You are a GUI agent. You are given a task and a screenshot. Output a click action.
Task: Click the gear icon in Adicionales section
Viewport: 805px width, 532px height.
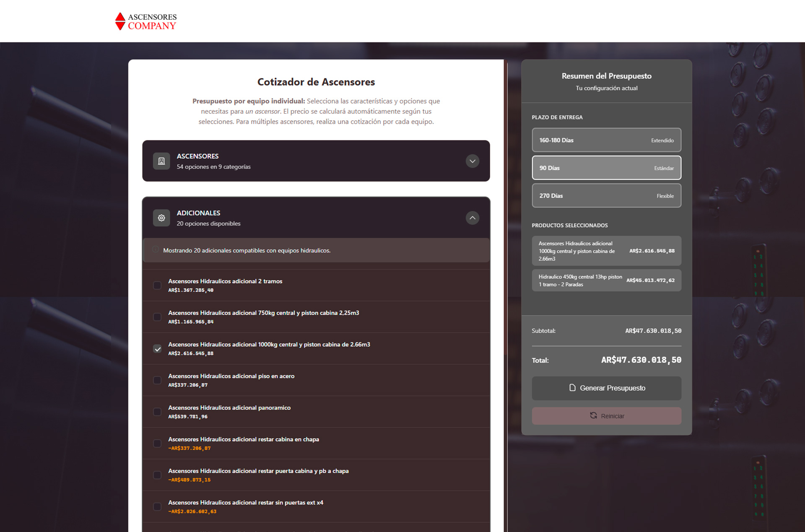161,218
